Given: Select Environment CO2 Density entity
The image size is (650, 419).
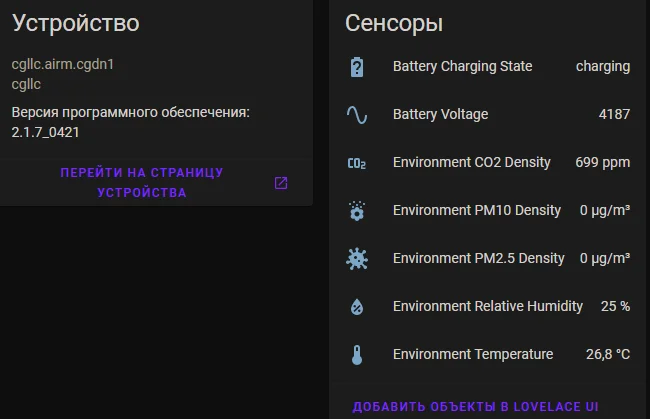Looking at the screenshot, I should [471, 163].
